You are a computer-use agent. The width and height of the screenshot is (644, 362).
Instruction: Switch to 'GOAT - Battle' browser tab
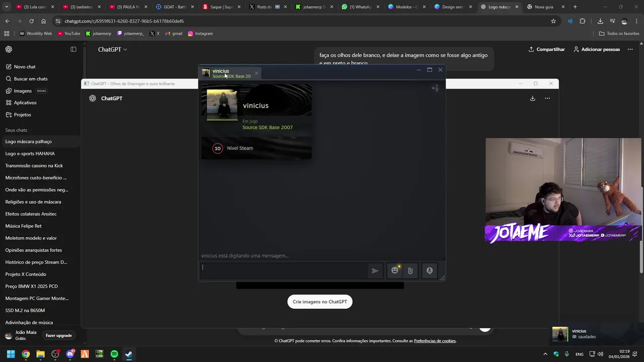pos(174,7)
